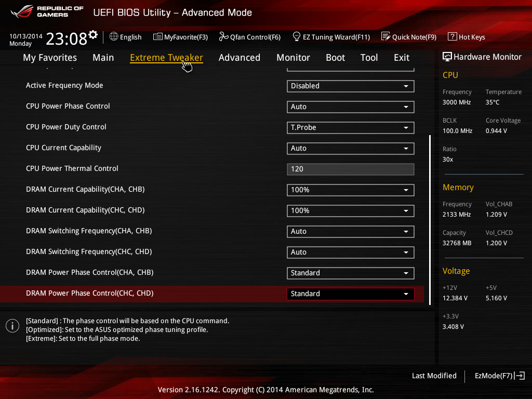
Task: Open CPU Power Phase Control dropdown
Action: (351, 107)
